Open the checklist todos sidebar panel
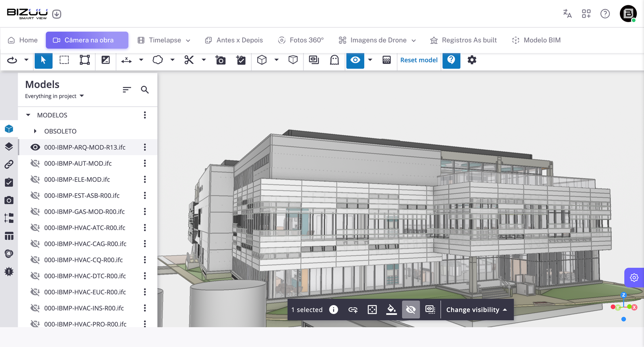Image resolution: width=644 pixels, height=347 pixels. 9,183
